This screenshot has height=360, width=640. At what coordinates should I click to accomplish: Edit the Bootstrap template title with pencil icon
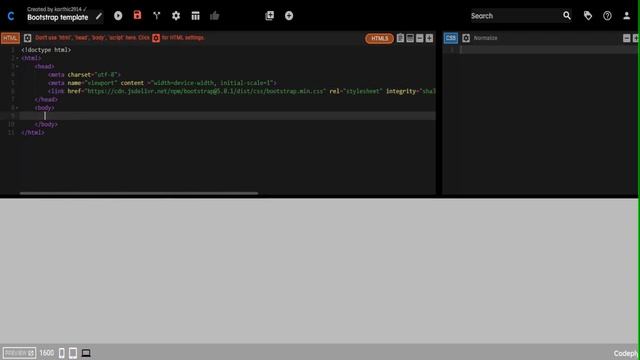[x=98, y=17]
